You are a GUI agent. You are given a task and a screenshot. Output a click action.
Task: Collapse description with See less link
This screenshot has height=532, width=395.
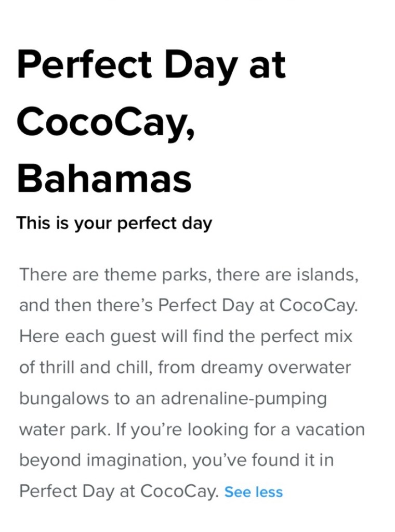pos(253,492)
